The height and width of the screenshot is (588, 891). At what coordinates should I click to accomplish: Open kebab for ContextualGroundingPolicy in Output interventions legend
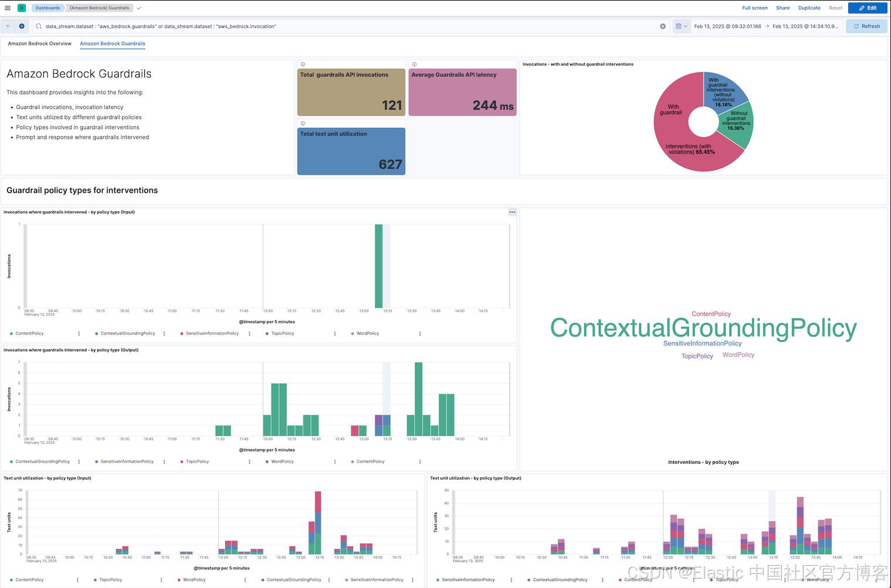(79, 462)
